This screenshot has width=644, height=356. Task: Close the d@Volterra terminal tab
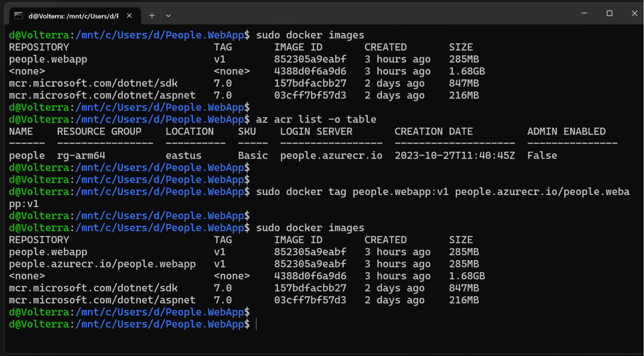(129, 16)
